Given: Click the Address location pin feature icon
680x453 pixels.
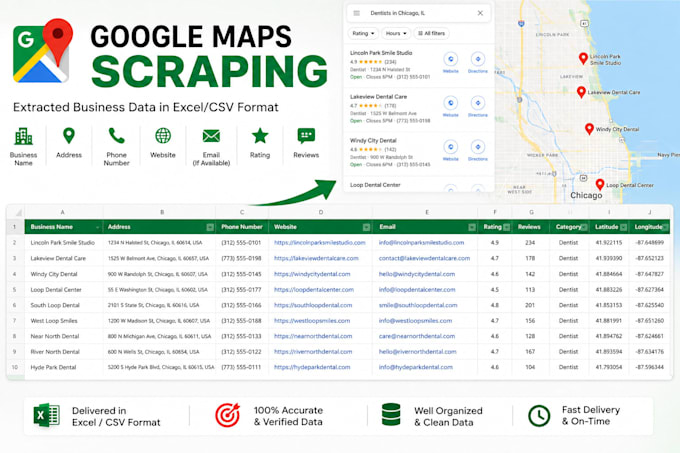Looking at the screenshot, I should pos(69,136).
